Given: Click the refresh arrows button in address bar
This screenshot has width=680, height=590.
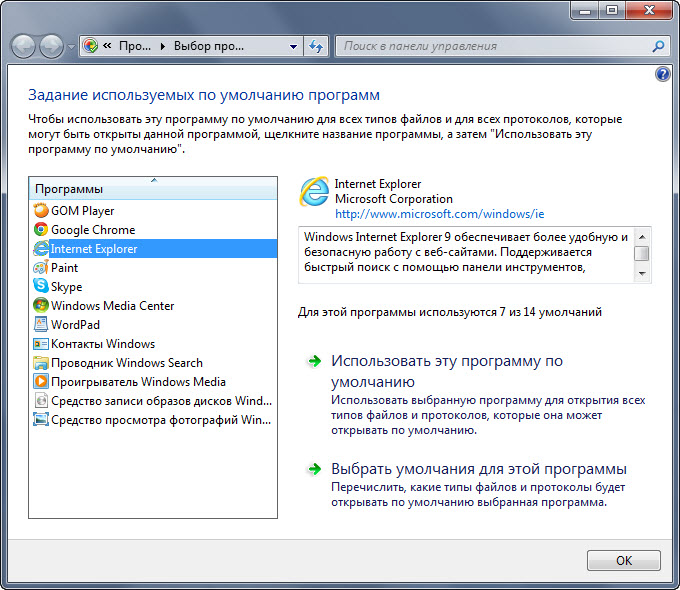Looking at the screenshot, I should tap(316, 46).
